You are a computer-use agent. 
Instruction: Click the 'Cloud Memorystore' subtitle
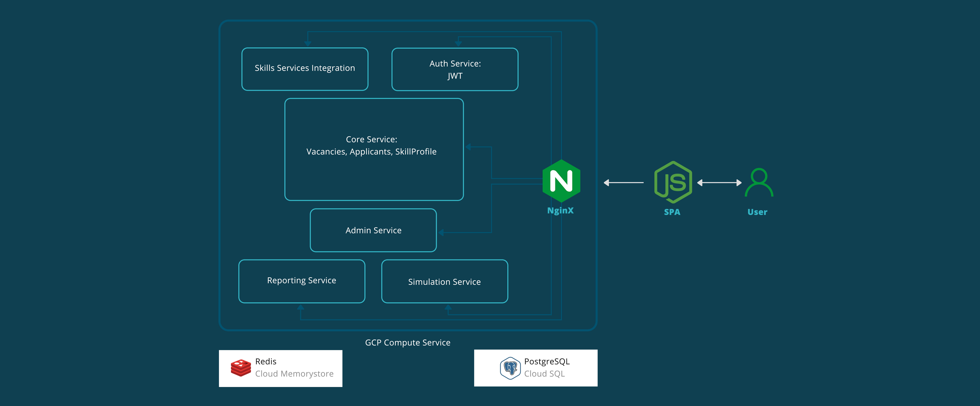click(295, 374)
